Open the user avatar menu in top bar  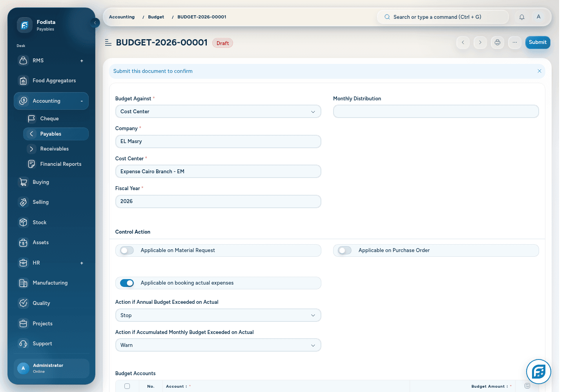pos(538,17)
